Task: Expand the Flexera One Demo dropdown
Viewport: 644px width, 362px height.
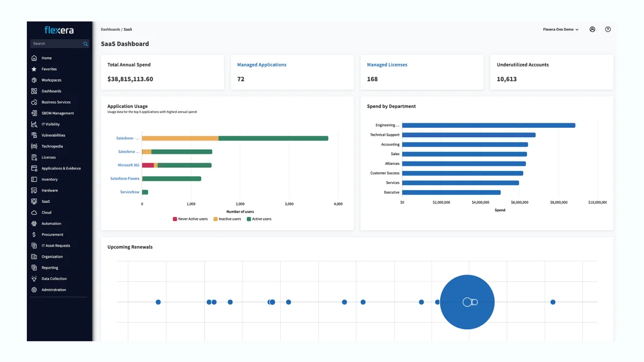Action: click(x=561, y=29)
